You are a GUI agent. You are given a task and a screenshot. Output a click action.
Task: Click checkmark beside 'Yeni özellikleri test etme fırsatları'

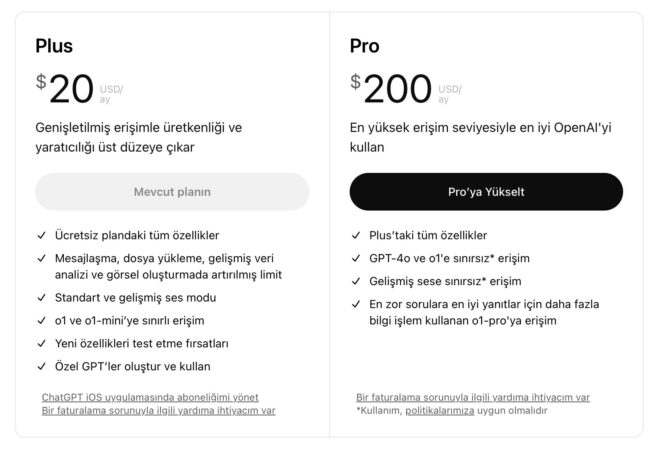[x=41, y=343]
